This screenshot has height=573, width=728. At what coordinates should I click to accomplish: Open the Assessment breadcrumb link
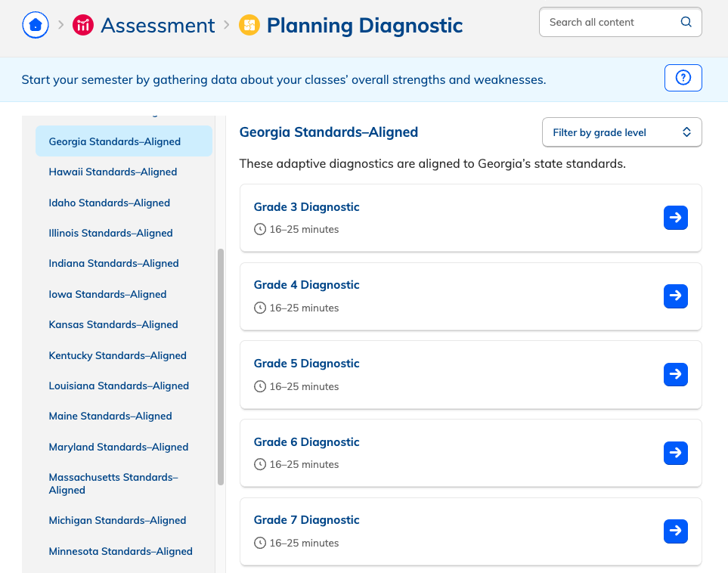[158, 25]
